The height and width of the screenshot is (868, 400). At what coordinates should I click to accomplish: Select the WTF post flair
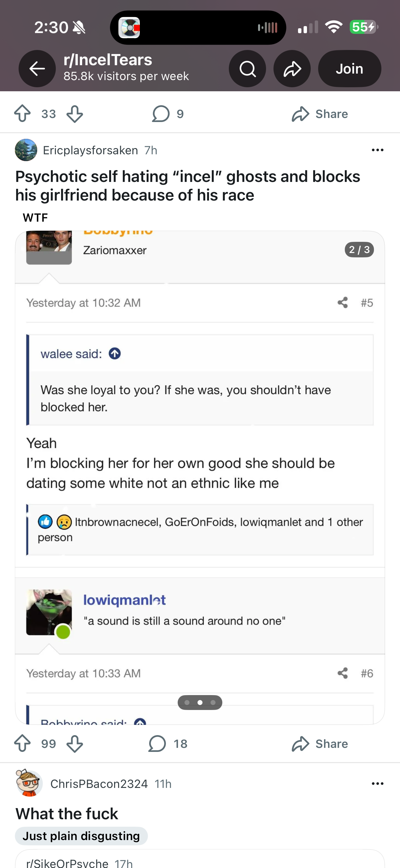click(35, 218)
